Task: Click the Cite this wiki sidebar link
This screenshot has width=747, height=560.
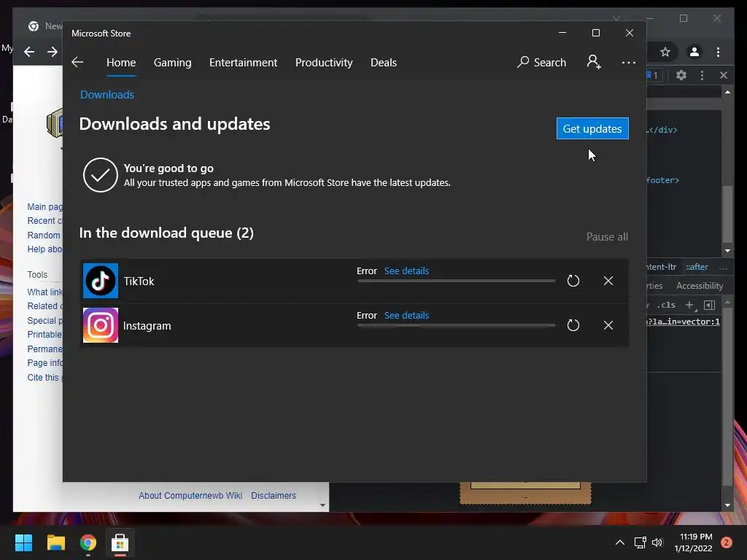Action: tap(43, 378)
